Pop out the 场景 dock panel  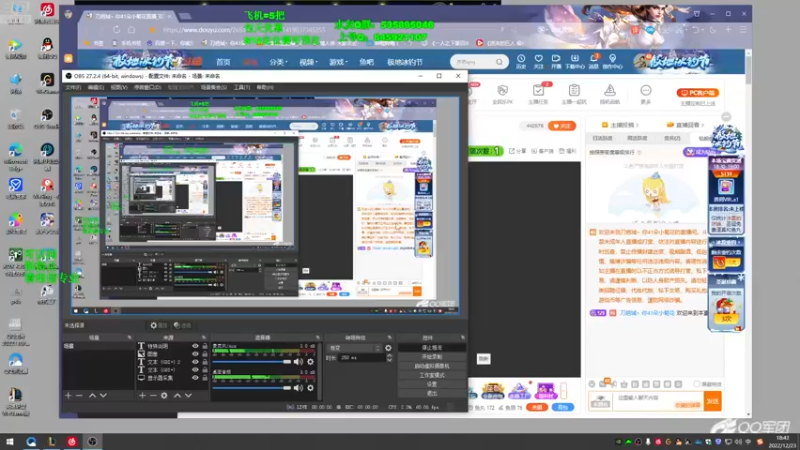[x=130, y=337]
